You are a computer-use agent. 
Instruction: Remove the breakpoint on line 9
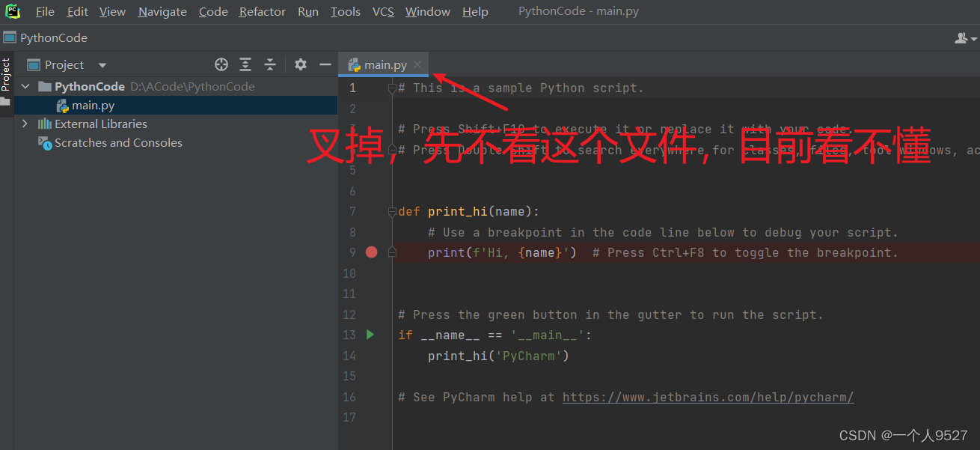coord(371,252)
